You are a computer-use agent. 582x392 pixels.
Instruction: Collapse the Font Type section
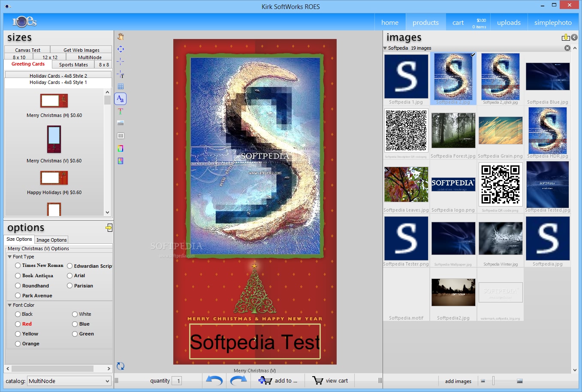10,257
